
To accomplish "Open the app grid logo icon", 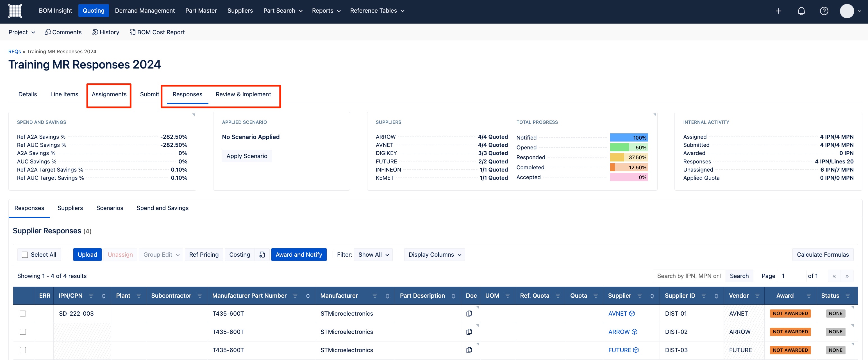I will [x=15, y=11].
